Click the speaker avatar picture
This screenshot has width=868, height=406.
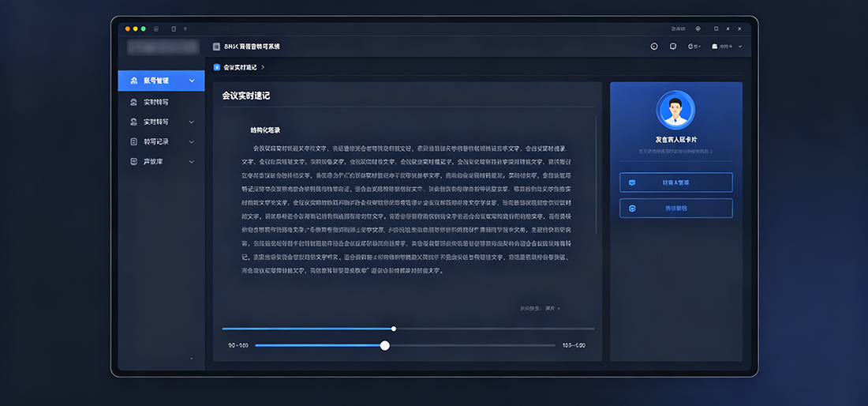(x=676, y=110)
